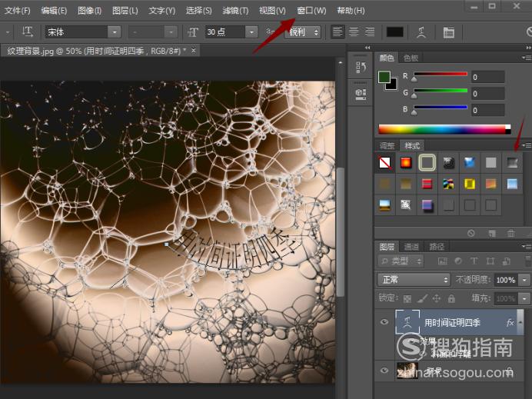Open the 正常 blend mode dropdown
Viewport: 532px width, 399px height.
click(x=414, y=280)
